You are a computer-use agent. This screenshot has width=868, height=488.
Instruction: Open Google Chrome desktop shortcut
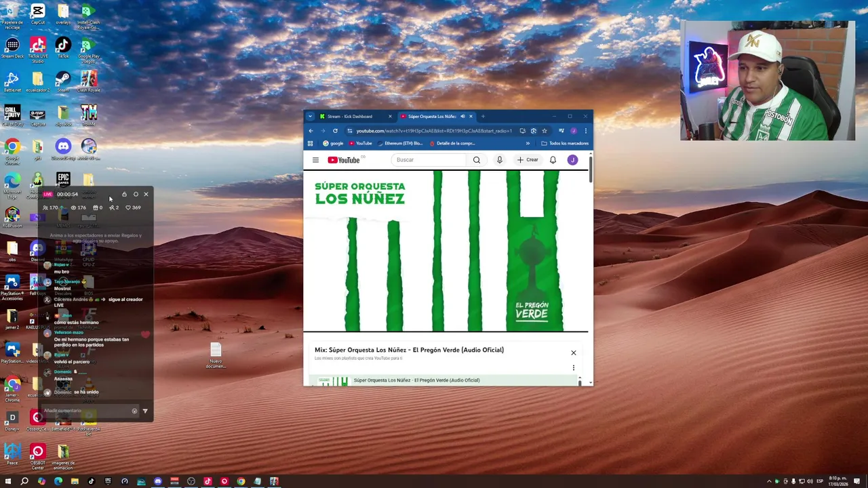pyautogui.click(x=12, y=151)
